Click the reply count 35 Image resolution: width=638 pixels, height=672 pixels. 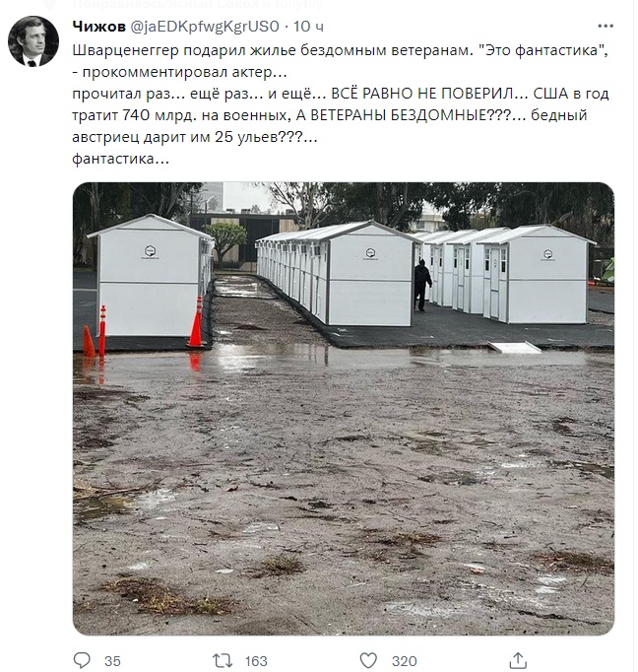point(112,661)
